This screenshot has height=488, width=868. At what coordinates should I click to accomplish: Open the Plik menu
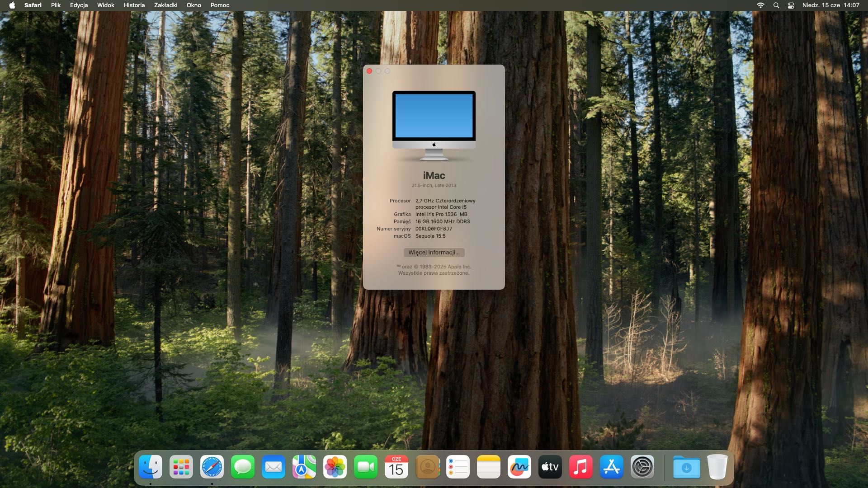(x=56, y=5)
